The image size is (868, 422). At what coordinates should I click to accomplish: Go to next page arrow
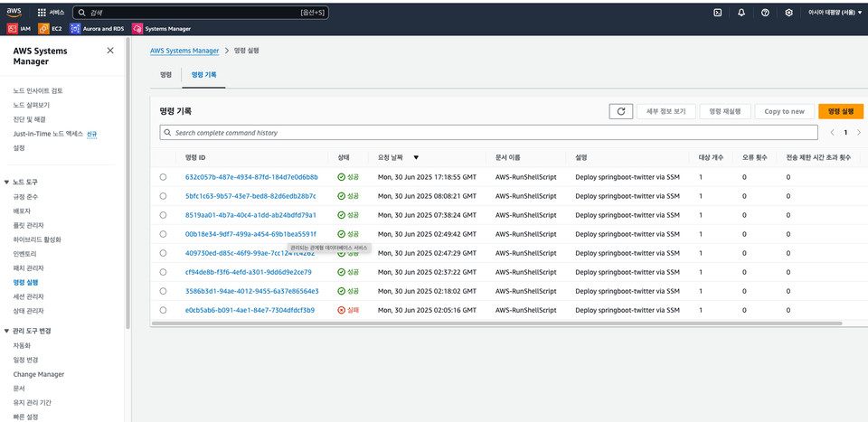click(x=859, y=132)
